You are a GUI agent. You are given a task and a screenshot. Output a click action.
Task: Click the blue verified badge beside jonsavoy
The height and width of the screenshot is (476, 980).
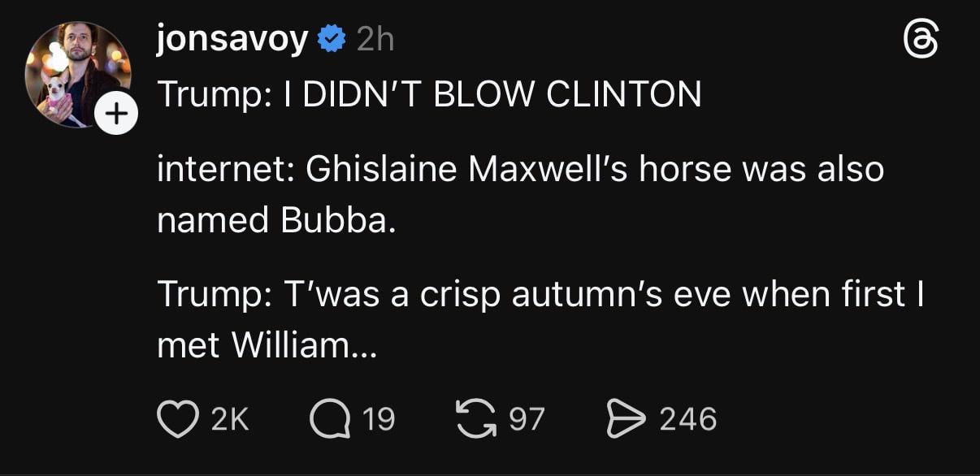coord(330,40)
